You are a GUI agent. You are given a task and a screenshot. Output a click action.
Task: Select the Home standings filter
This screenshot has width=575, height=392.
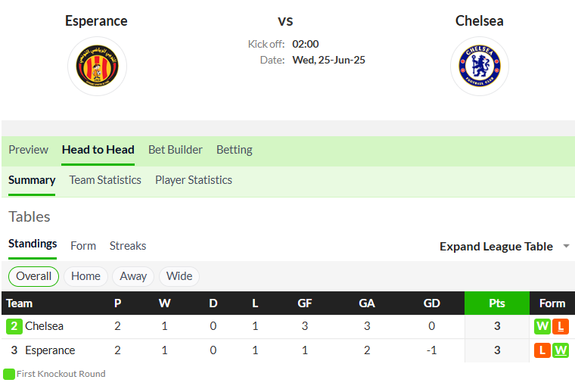85,276
